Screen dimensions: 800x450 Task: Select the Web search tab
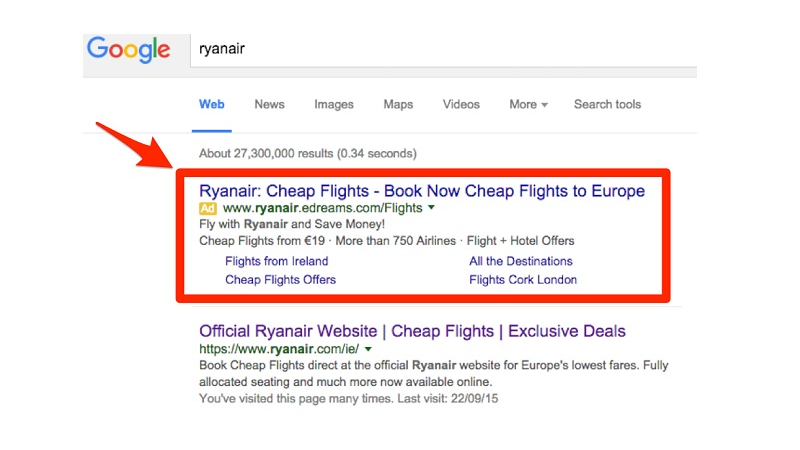[211, 104]
